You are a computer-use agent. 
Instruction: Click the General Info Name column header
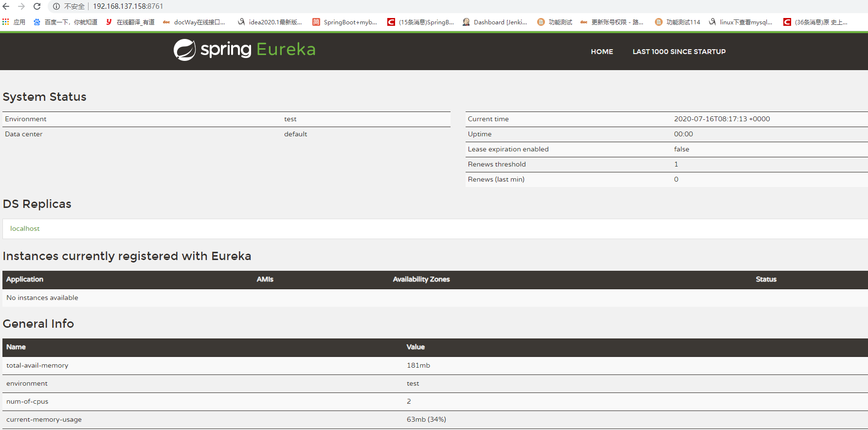click(x=16, y=347)
